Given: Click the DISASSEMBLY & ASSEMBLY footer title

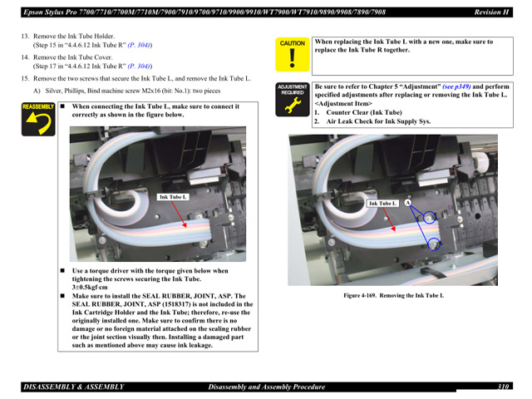Looking at the screenshot, I should pyautogui.click(x=73, y=387).
